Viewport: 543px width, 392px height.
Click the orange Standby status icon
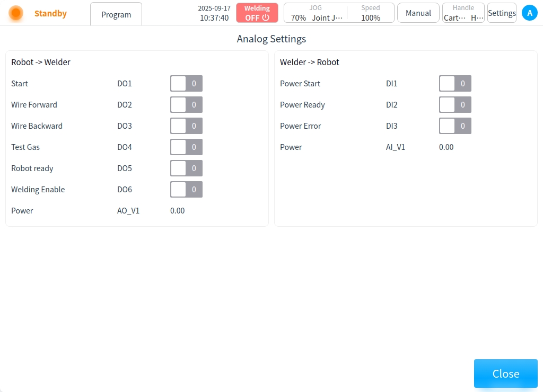(16, 13)
